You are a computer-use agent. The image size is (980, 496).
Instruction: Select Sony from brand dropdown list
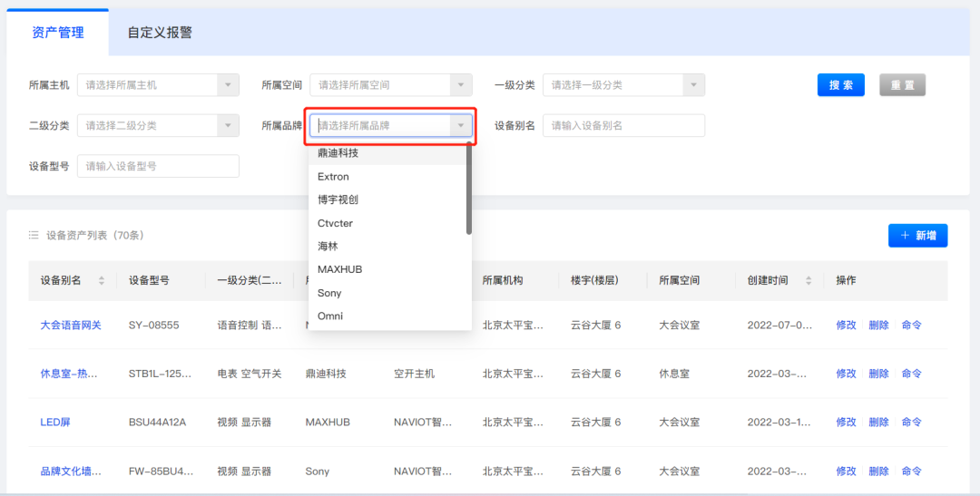[389, 292]
